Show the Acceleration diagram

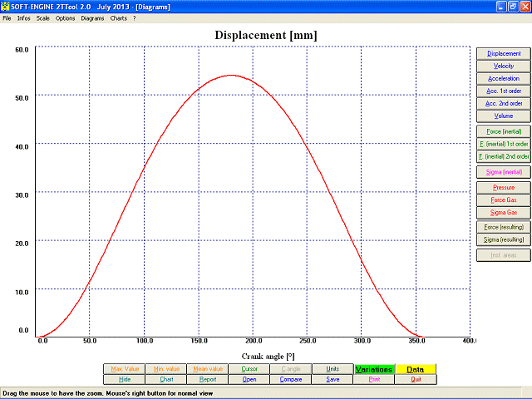(503, 78)
